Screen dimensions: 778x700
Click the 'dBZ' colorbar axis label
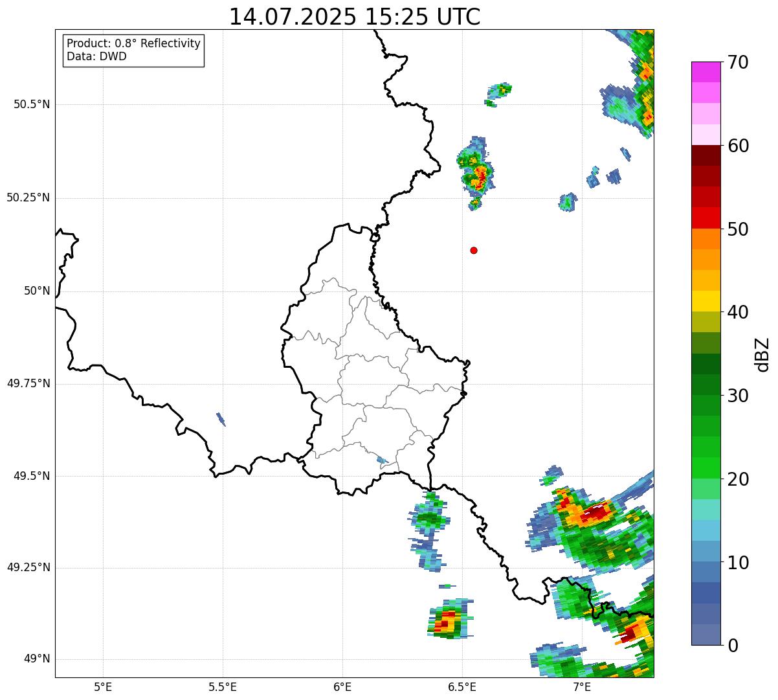tap(762, 354)
